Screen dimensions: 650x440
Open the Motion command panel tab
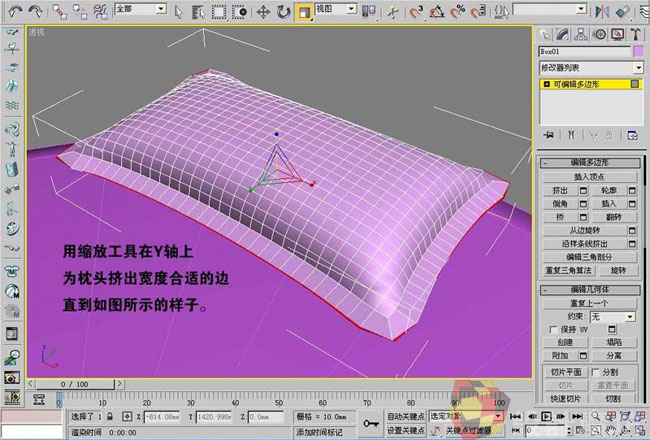[599, 34]
